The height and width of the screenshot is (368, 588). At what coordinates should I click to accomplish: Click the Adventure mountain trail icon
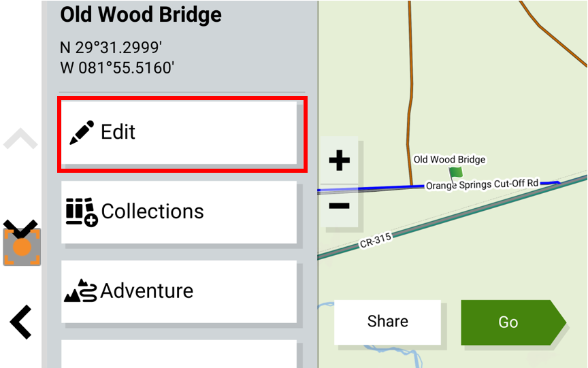80,291
